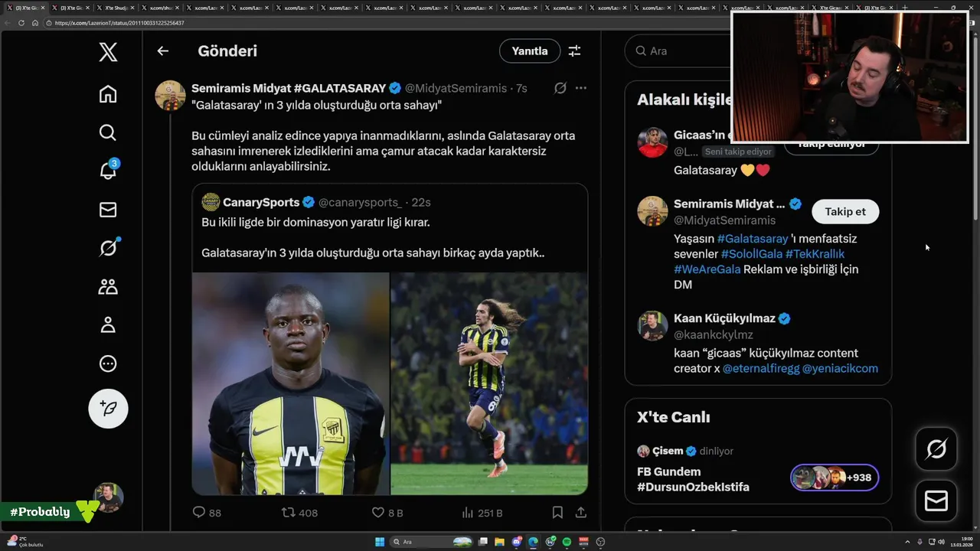
Task: Open FB Gundem #DursunOzbekIstifa live space
Action: point(693,479)
